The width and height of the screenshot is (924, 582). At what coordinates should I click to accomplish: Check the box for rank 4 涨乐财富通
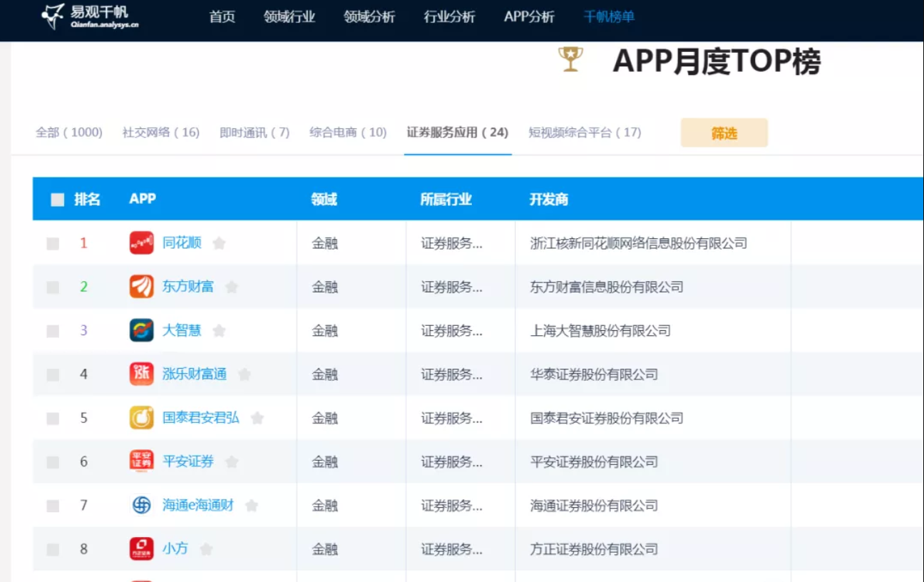coord(53,374)
